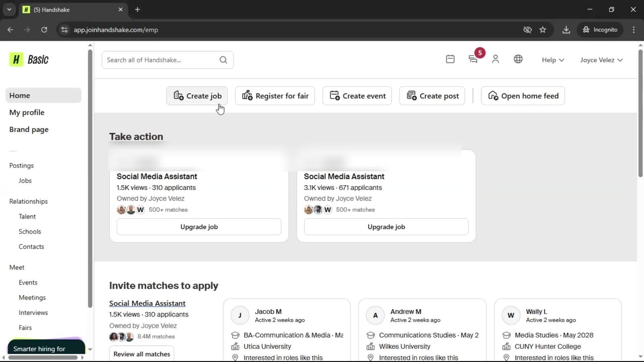Expand the Help dropdown

coord(553,60)
